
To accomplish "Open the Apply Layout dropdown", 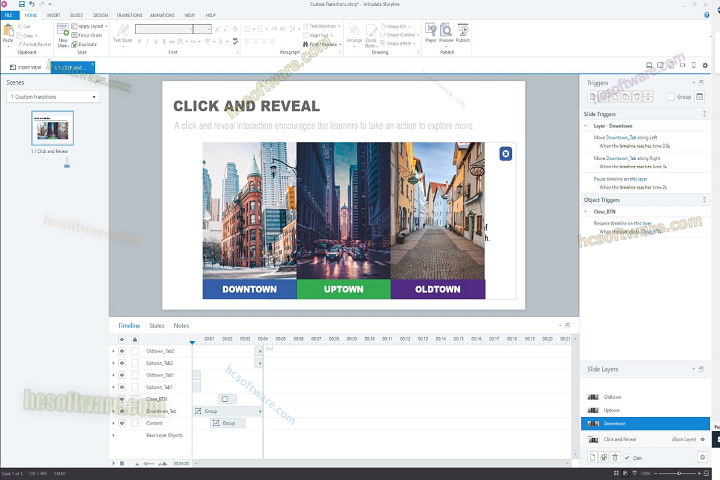I will (90, 26).
